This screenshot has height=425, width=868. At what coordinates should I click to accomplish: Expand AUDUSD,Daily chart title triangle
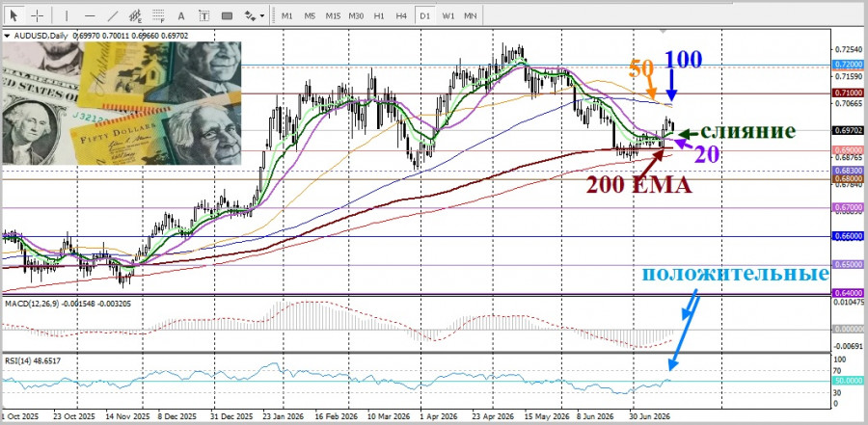[x=7, y=36]
